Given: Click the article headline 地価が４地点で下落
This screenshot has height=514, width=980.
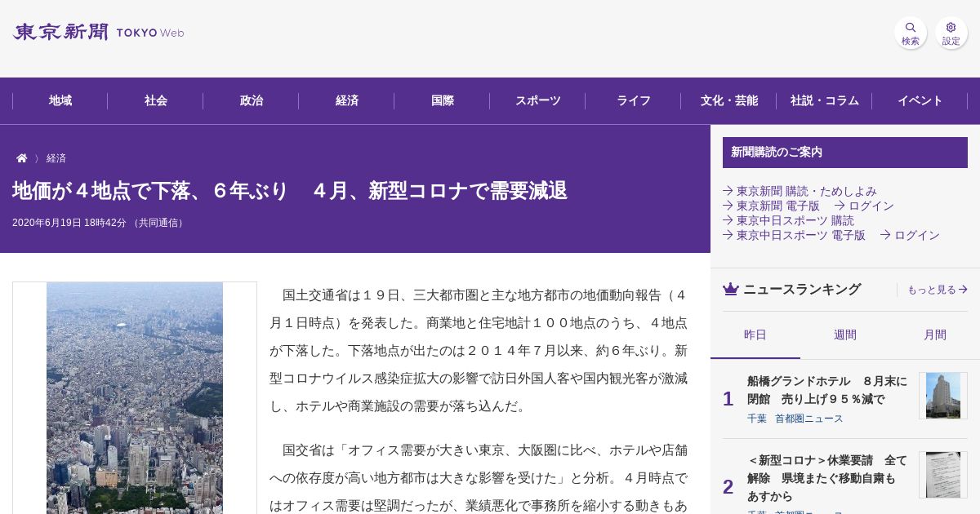Looking at the screenshot, I should 290,191.
